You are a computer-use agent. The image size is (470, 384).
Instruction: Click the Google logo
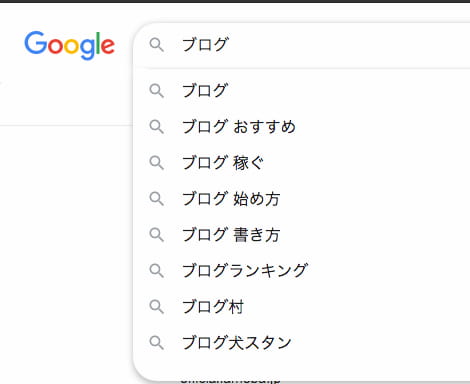[70, 46]
